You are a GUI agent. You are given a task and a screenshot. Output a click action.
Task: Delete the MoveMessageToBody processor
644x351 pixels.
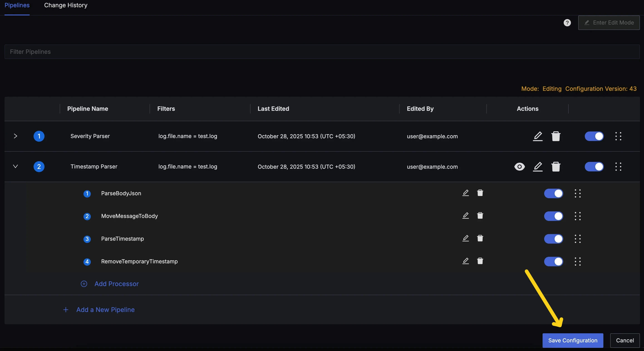click(480, 216)
